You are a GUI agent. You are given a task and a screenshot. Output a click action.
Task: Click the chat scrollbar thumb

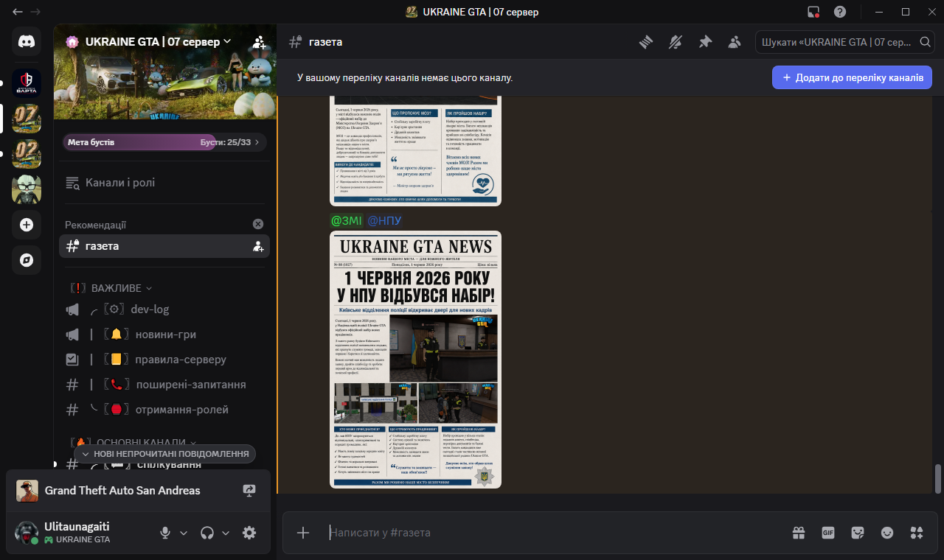[938, 479]
